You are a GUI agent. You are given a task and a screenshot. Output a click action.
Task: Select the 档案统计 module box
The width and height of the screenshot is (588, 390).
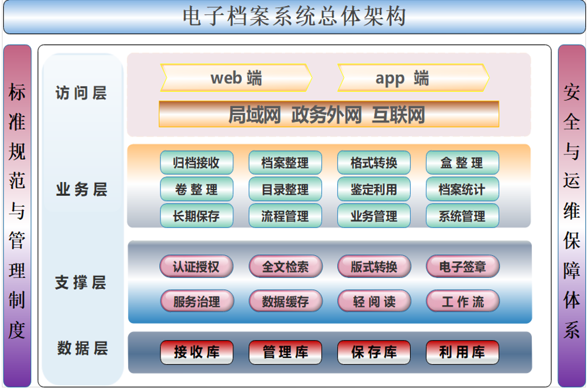pos(462,189)
